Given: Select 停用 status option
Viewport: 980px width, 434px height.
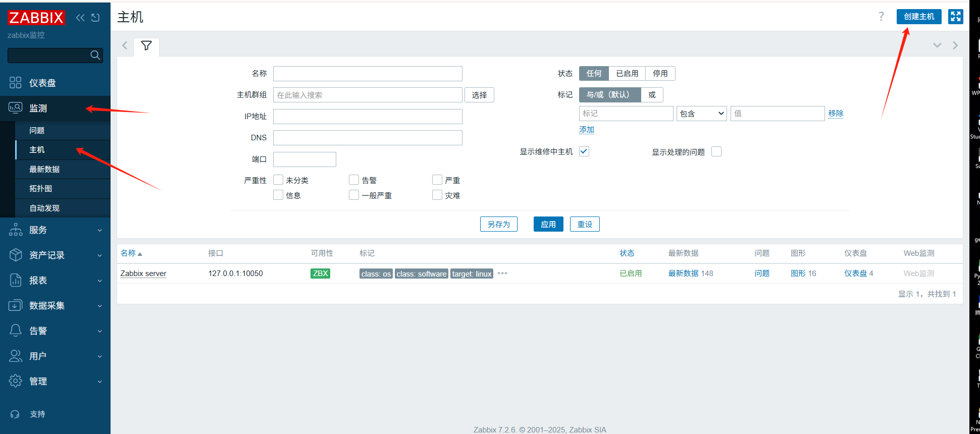Looking at the screenshot, I should pyautogui.click(x=660, y=74).
